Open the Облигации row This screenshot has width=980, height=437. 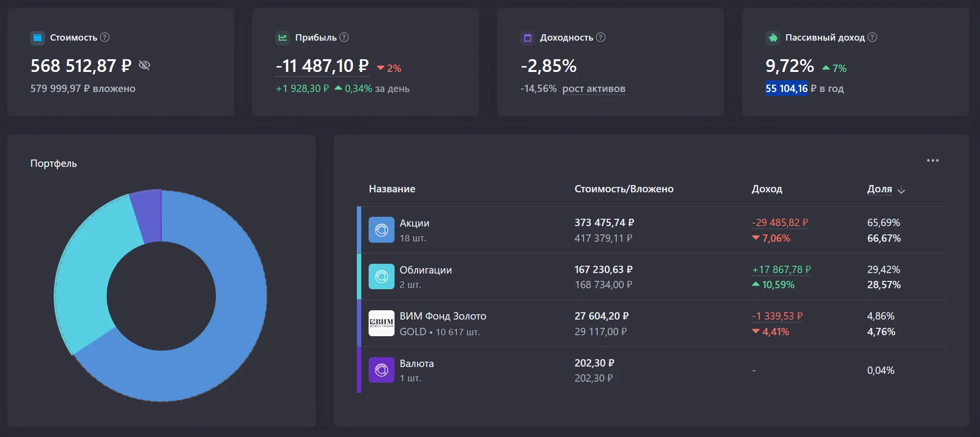click(x=651, y=276)
